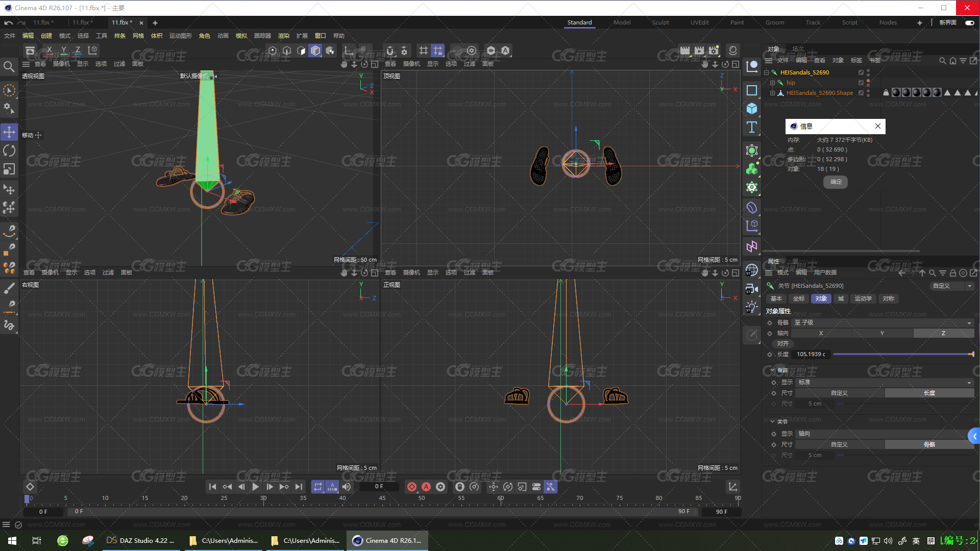The image size is (980, 551).
Task: Toggle layer checkbox for HEISandals_52690 row
Action: click(x=861, y=72)
